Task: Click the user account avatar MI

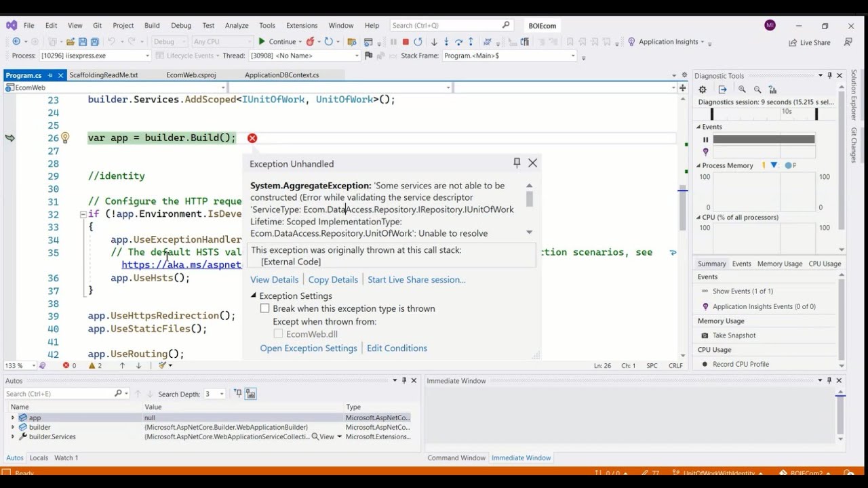Action: 770,25
